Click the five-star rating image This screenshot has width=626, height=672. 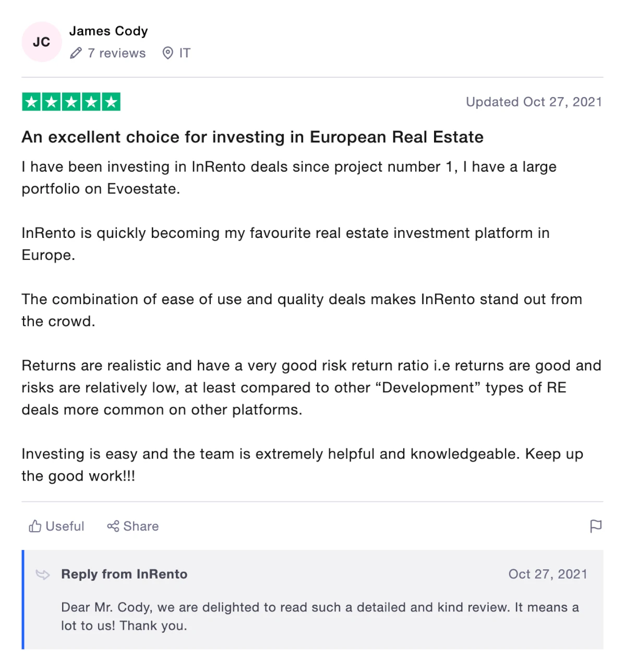pos(71,102)
